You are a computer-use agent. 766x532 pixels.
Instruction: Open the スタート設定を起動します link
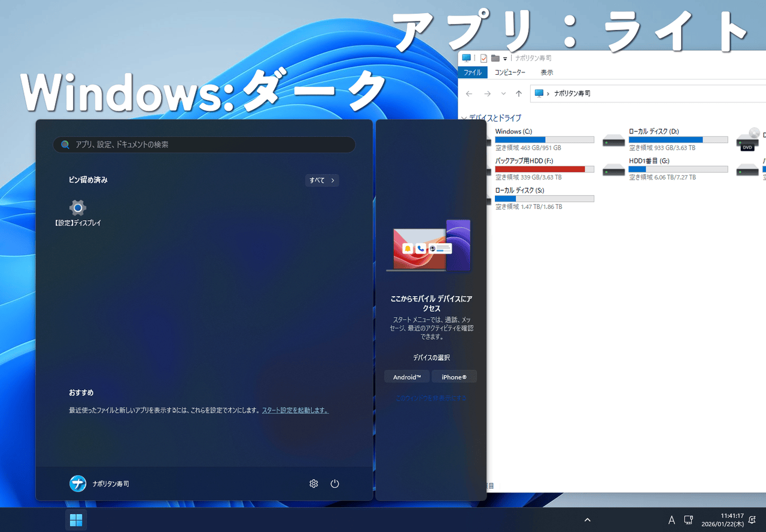(x=295, y=410)
